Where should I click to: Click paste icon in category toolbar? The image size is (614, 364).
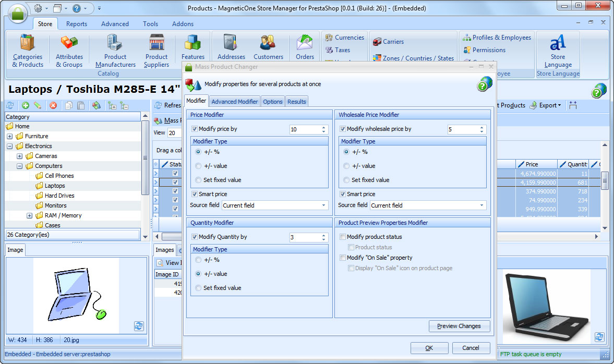click(81, 105)
